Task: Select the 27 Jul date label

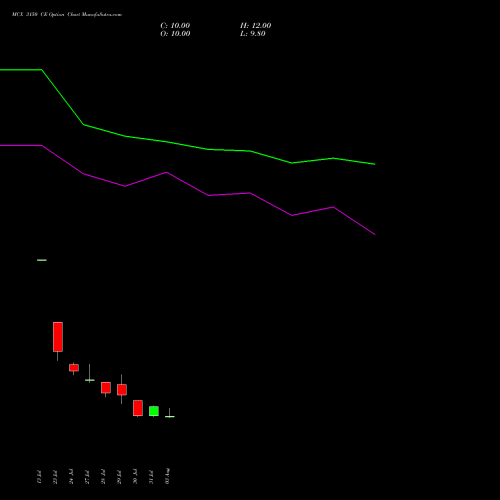Action: point(87,477)
